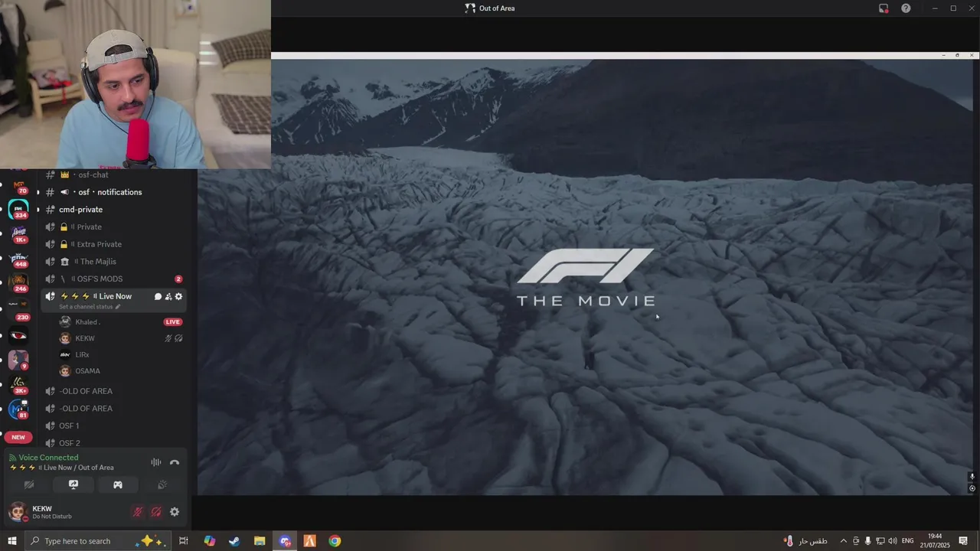Start an activity with the game controller button
Viewport: 980px width, 551px height.
(x=118, y=484)
